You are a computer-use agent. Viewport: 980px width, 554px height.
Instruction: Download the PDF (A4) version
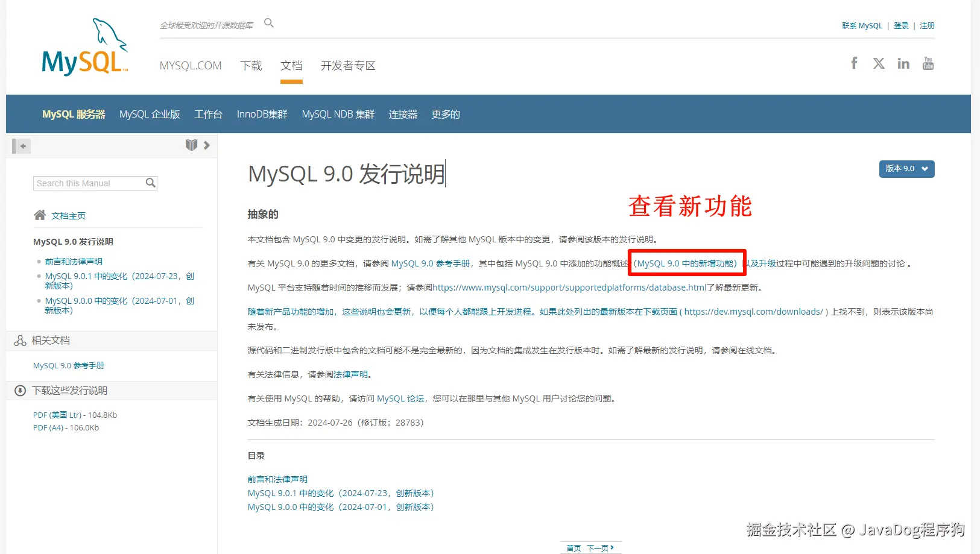pos(48,428)
